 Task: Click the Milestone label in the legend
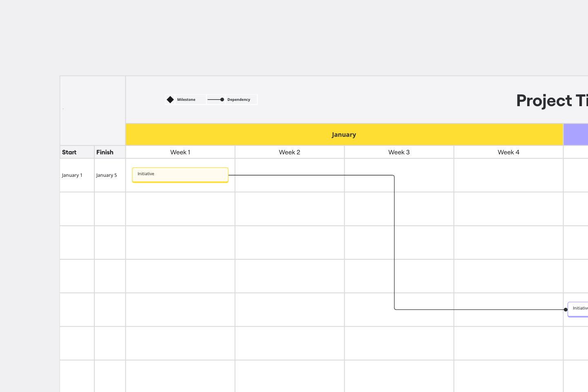(186, 99)
